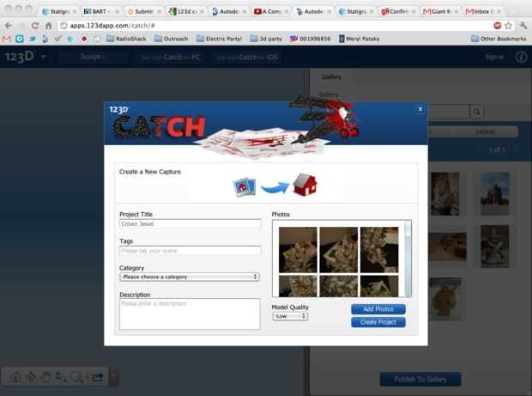The image size is (532, 396).
Task: Select the zoom magnifier tool in bottom toolbar
Action: (x=76, y=376)
